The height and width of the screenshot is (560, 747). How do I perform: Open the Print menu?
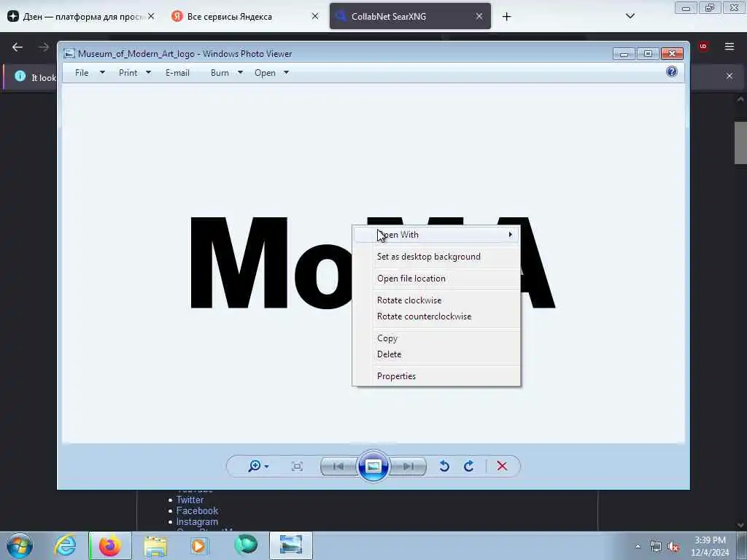(x=128, y=72)
